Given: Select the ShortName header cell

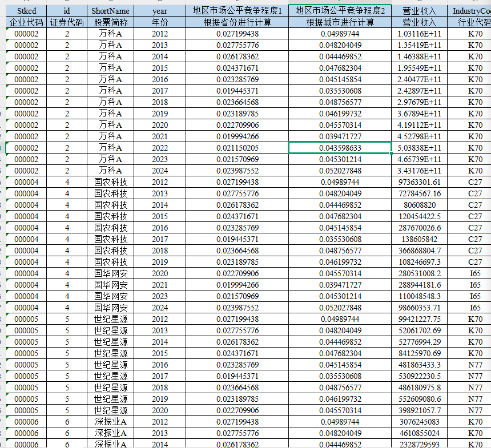Looking at the screenshot, I should point(111,11).
